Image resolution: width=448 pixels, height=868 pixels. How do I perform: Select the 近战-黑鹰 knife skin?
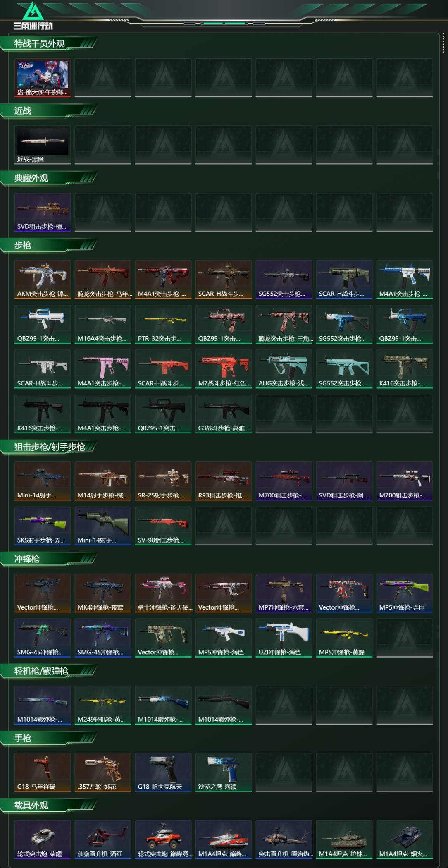[43, 145]
